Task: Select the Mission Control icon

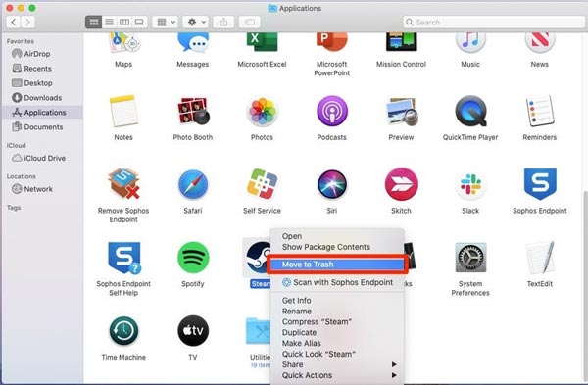Action: (x=401, y=42)
